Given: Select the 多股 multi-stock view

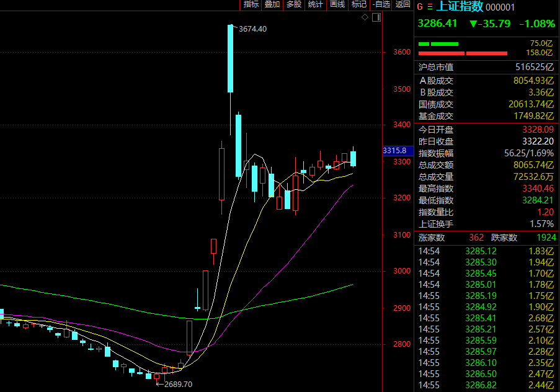Looking at the screenshot, I should pyautogui.click(x=294, y=4).
